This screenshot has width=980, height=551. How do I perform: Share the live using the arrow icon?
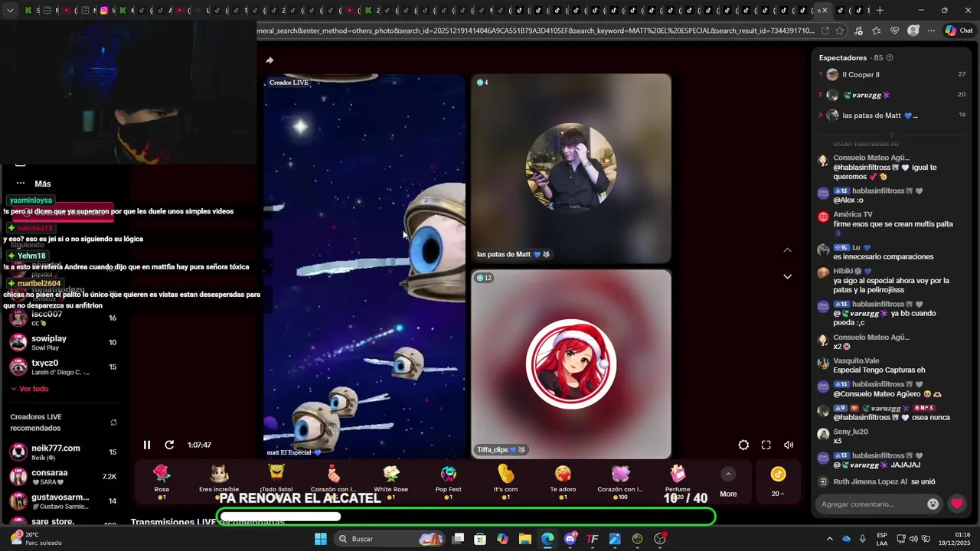tap(269, 60)
